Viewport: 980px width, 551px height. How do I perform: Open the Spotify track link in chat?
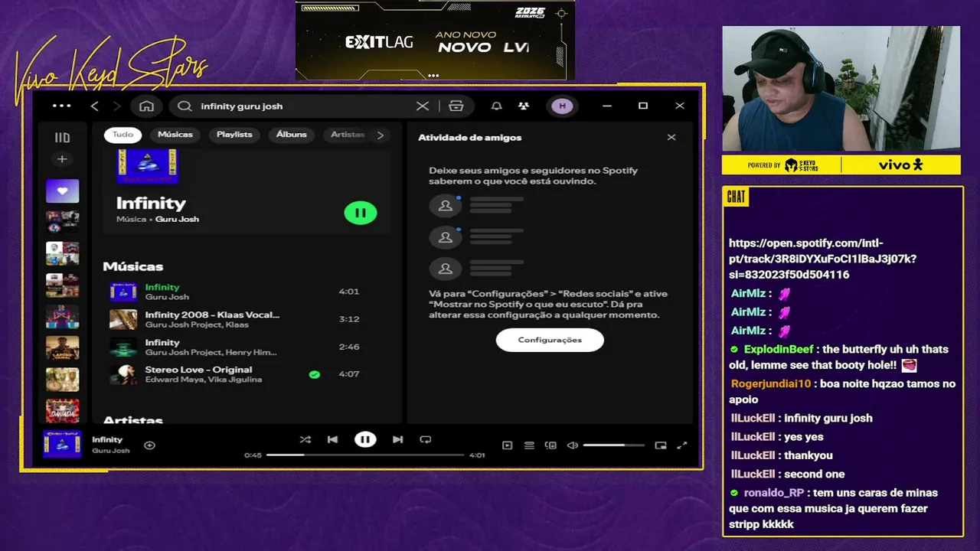tap(822, 259)
